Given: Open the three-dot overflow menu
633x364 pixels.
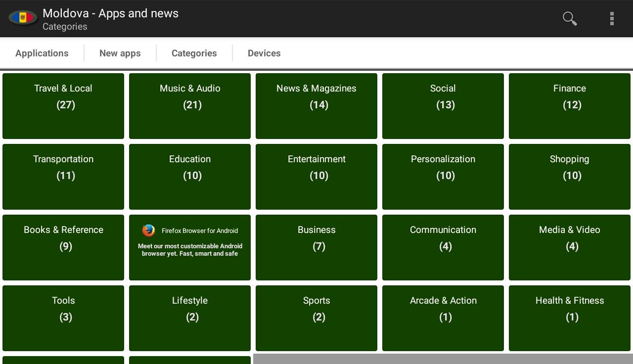Looking at the screenshot, I should pyautogui.click(x=612, y=18).
